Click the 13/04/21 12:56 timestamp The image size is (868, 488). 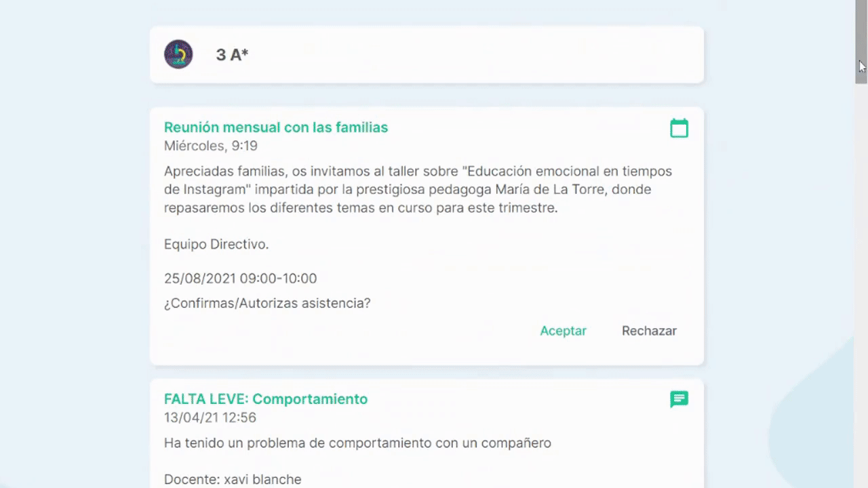click(x=210, y=418)
